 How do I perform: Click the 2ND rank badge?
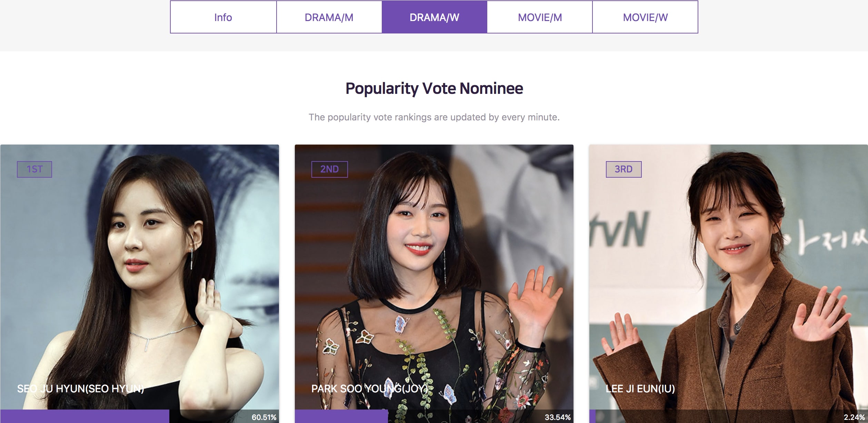(x=329, y=169)
